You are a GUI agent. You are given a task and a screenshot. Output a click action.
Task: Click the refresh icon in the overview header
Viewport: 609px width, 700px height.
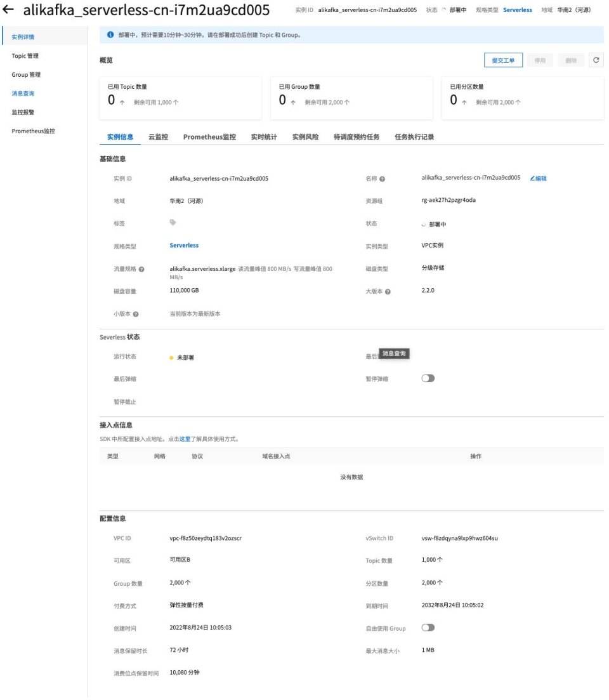[596, 60]
